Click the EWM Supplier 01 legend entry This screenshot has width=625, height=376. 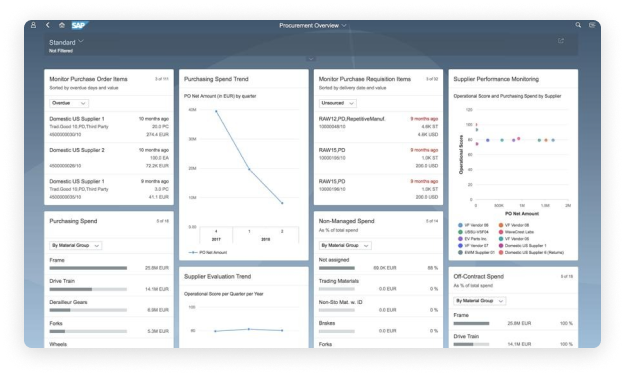tap(476, 252)
